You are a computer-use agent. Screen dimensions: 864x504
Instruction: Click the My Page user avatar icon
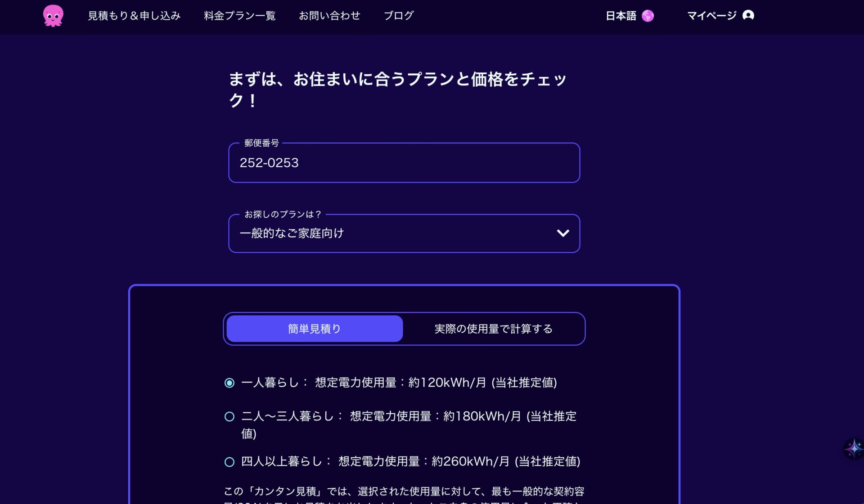(x=748, y=15)
